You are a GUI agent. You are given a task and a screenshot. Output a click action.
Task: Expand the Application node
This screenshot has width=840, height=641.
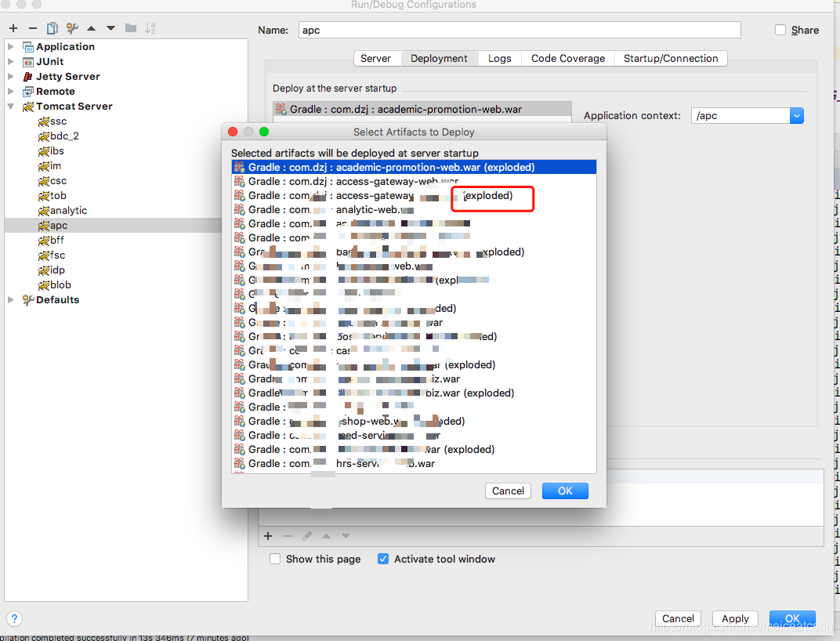coord(11,47)
